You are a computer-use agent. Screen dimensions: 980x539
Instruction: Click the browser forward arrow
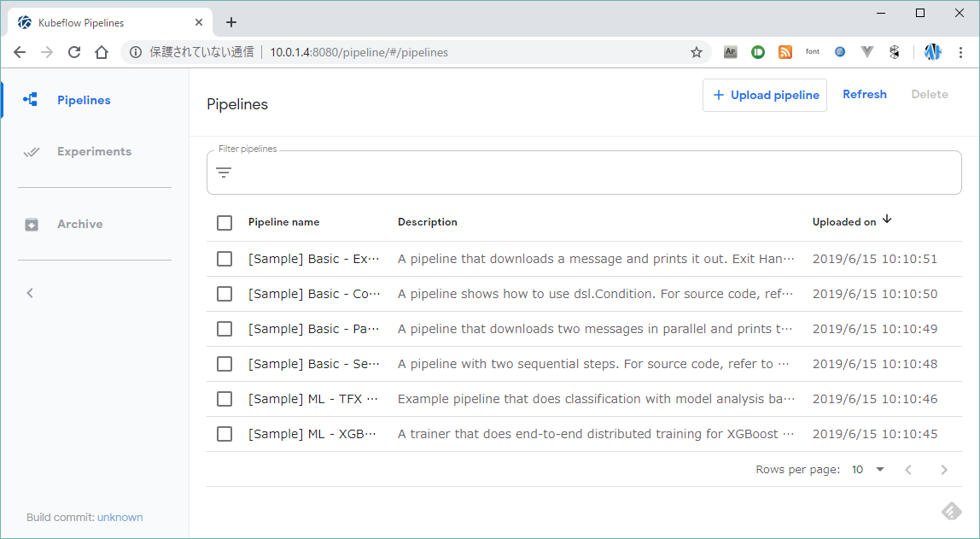(x=47, y=52)
